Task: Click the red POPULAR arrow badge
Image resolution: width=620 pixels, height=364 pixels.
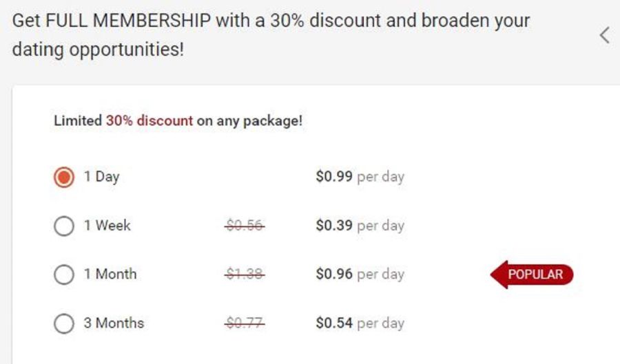Action: 532,275
